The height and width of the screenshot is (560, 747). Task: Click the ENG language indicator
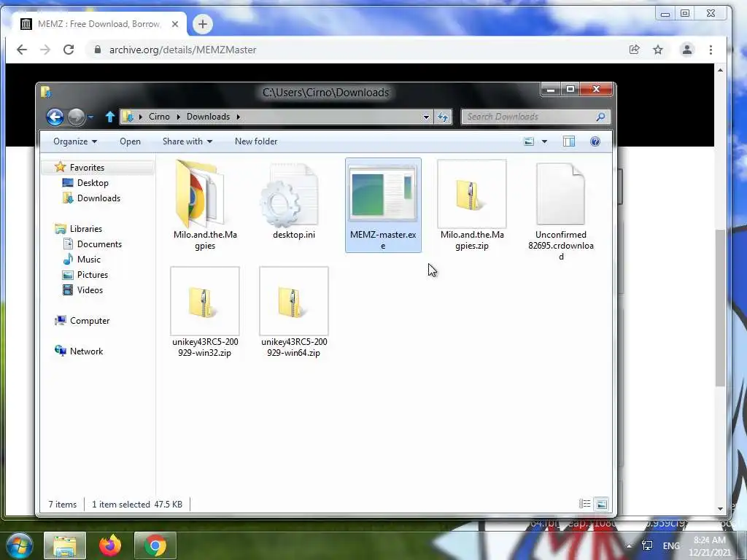(671, 545)
